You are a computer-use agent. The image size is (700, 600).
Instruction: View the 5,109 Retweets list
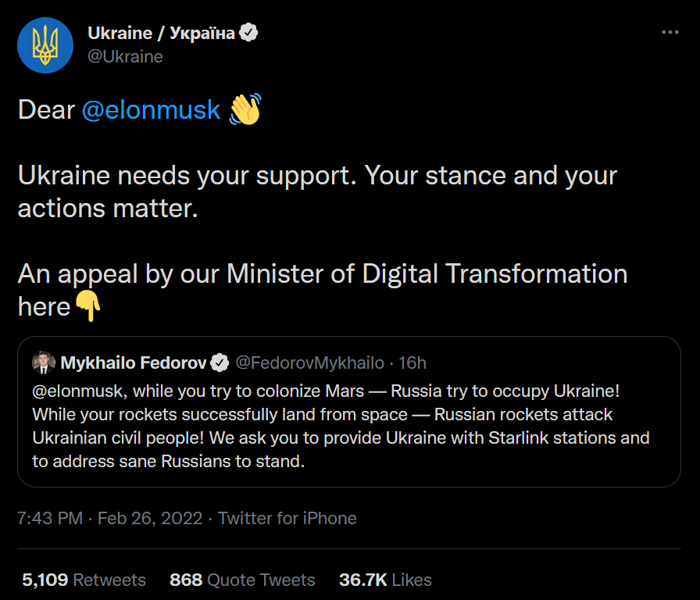[84, 580]
